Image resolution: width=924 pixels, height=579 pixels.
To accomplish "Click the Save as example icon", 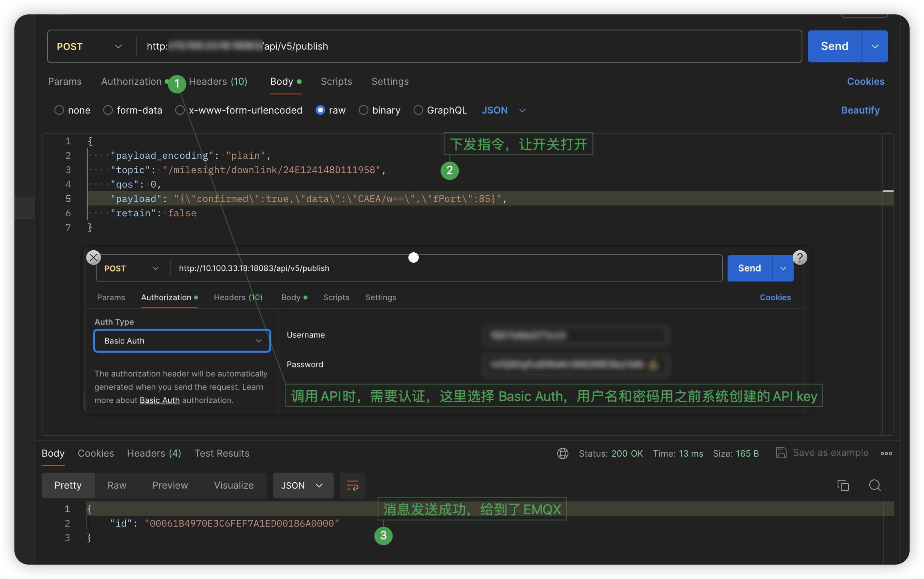I will [x=781, y=453].
